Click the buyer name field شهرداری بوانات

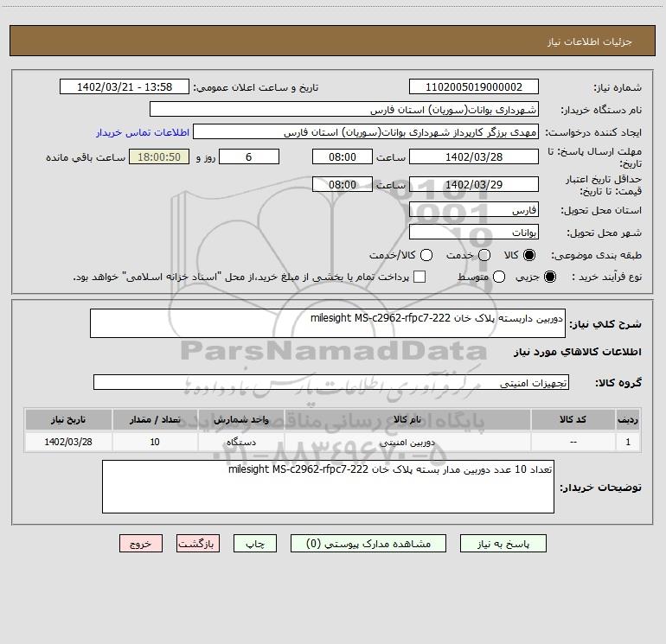click(x=344, y=109)
